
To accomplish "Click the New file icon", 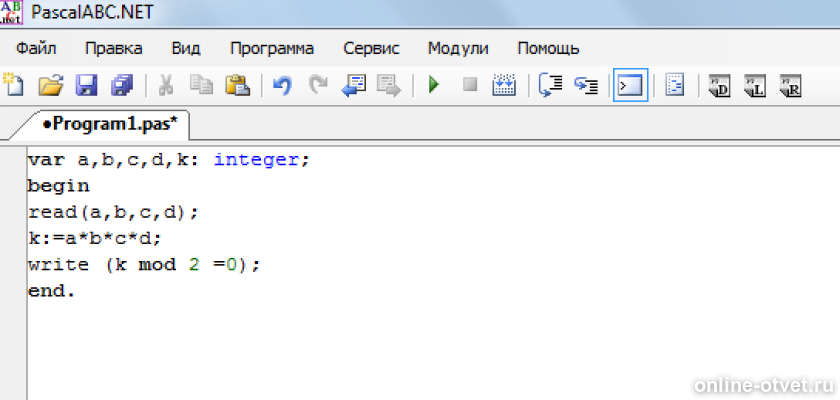I will coord(14,86).
